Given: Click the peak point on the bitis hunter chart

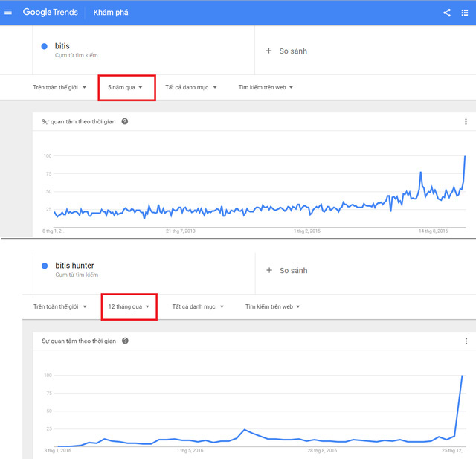Looking at the screenshot, I should coord(462,376).
